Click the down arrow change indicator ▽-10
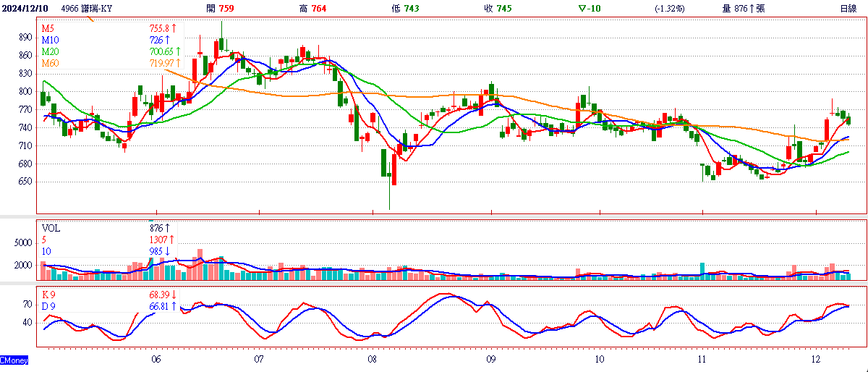Image resolution: width=868 pixels, height=372 pixels. click(591, 9)
